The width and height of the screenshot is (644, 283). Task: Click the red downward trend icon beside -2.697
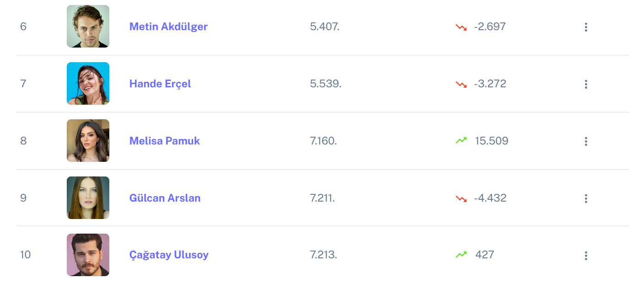pos(461,27)
